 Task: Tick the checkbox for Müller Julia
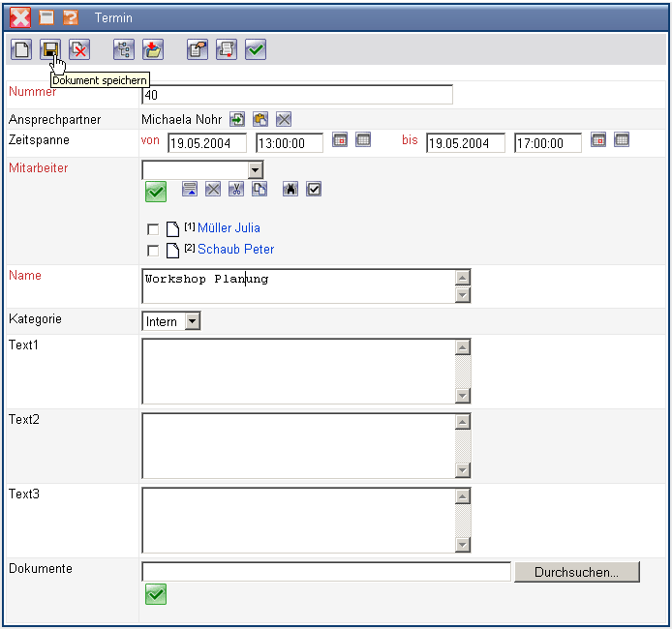point(153,229)
